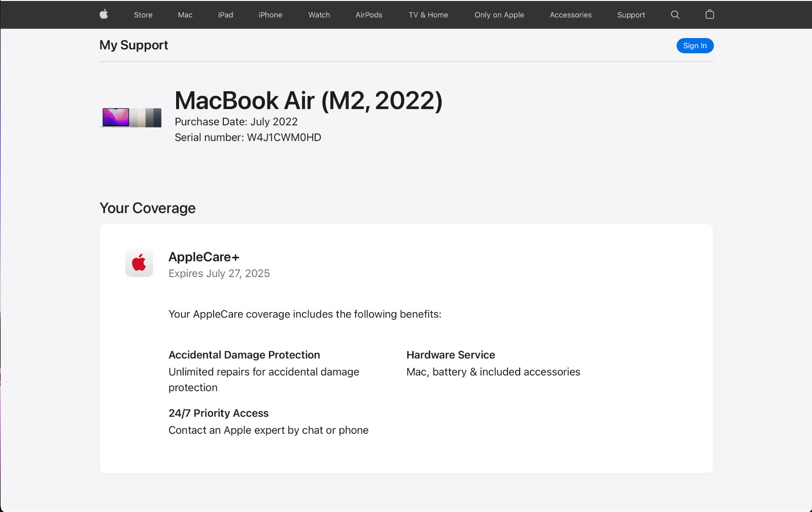Click the 24/7 Priority Access heading
Screen dimensions: 812x512
point(219,413)
